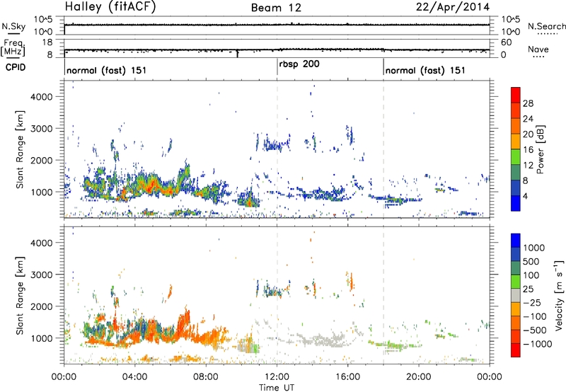Click the '20:00' time axis label

(x=418, y=377)
